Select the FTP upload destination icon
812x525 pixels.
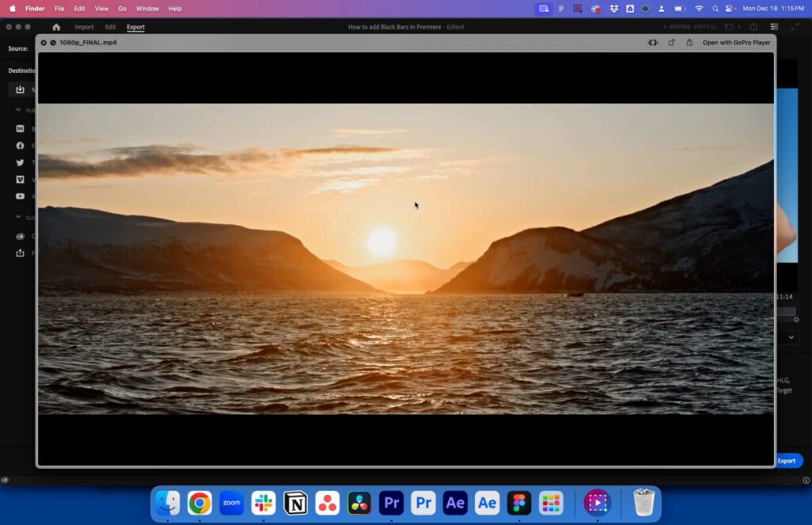point(20,253)
